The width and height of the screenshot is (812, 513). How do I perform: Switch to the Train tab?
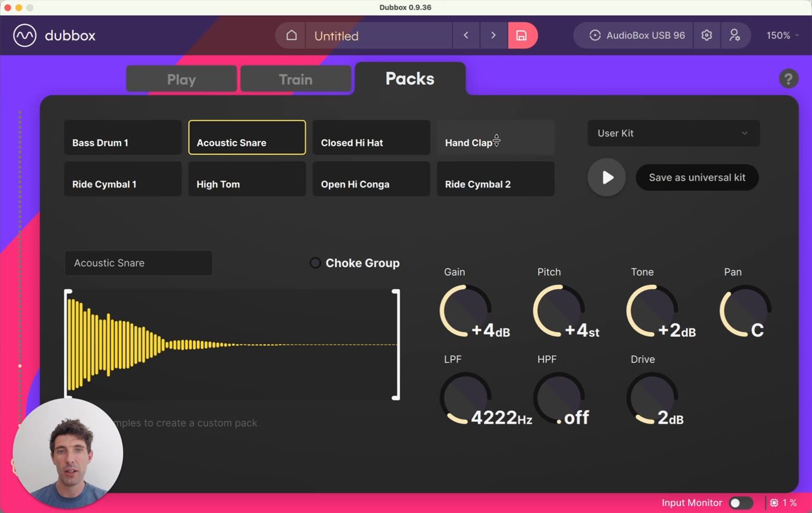click(296, 79)
